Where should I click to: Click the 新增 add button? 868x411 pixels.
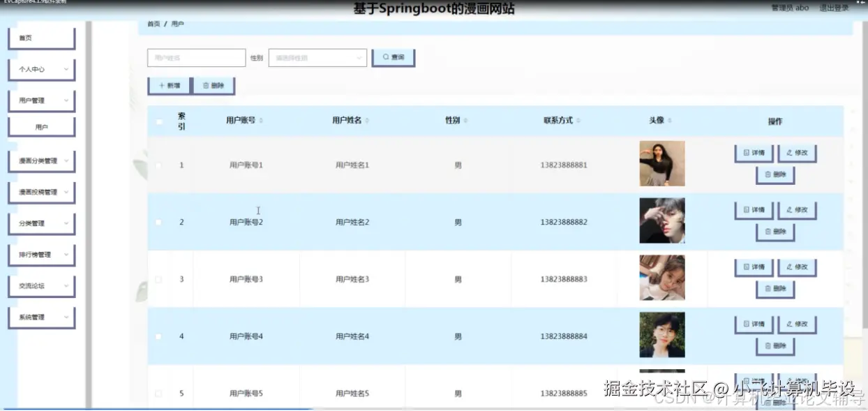170,85
